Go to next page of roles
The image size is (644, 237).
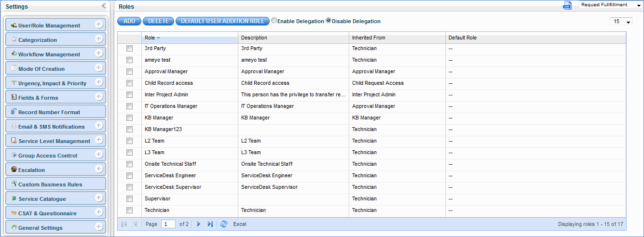198,224
